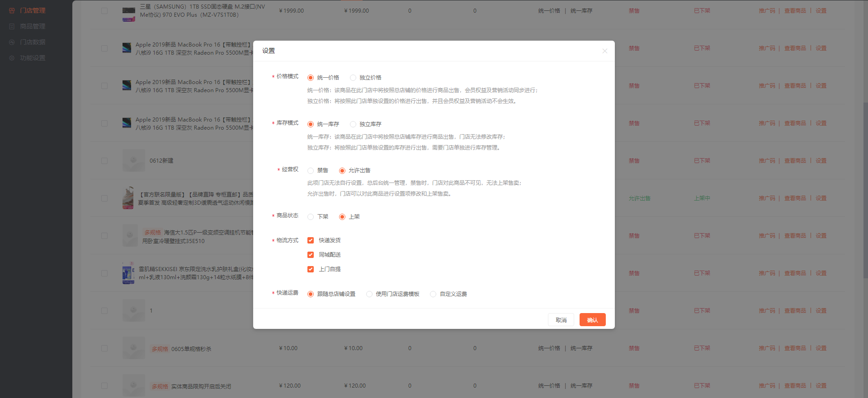Select 独立价格 price mode
Screen dimensions: 868x398
(x=353, y=78)
